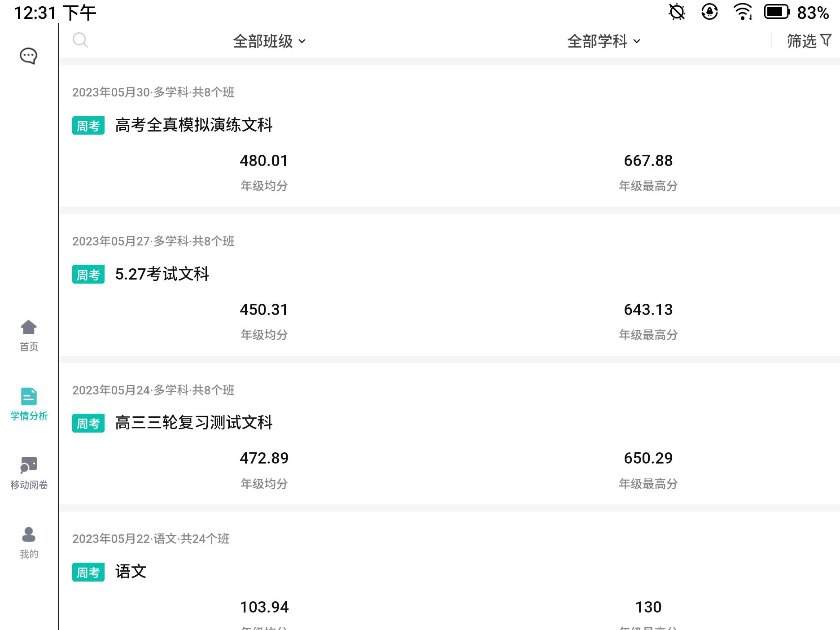Open the 高考全真模拟演练文科 exam entry

(x=195, y=126)
